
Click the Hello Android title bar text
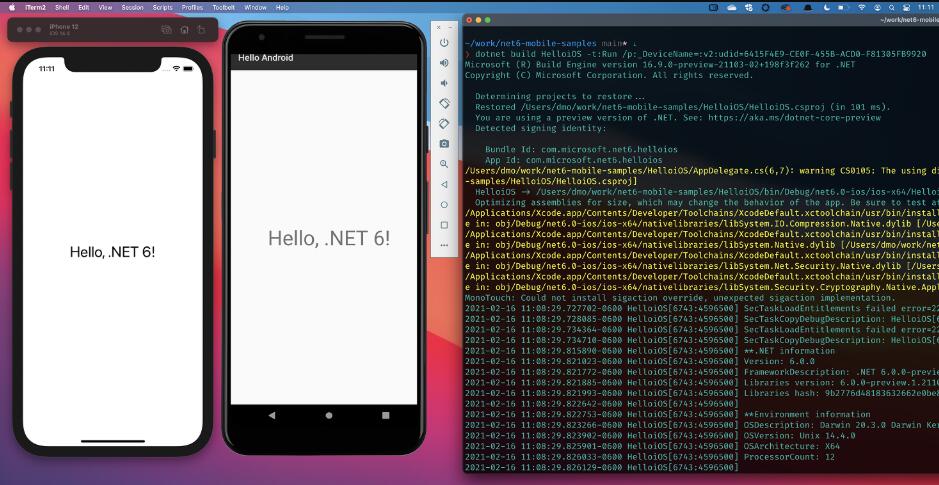click(266, 58)
